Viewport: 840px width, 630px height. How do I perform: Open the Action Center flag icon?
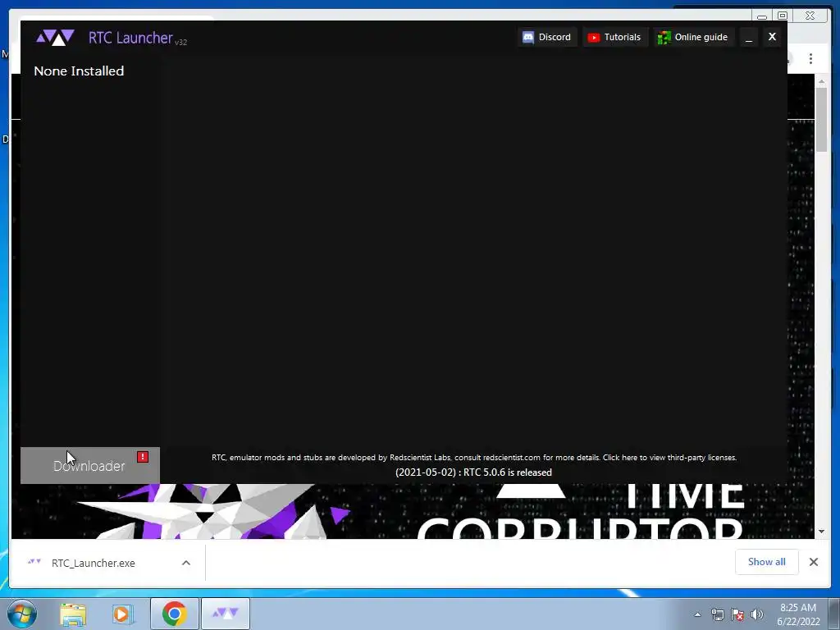(737, 614)
